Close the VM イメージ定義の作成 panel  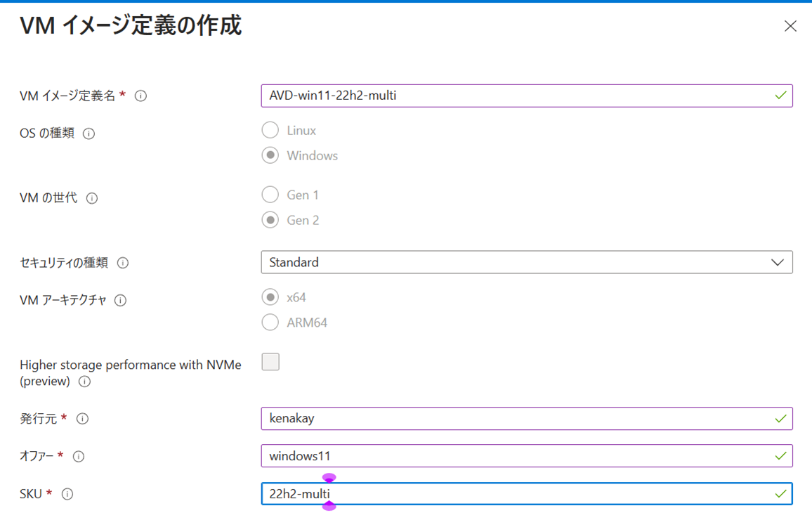click(790, 26)
